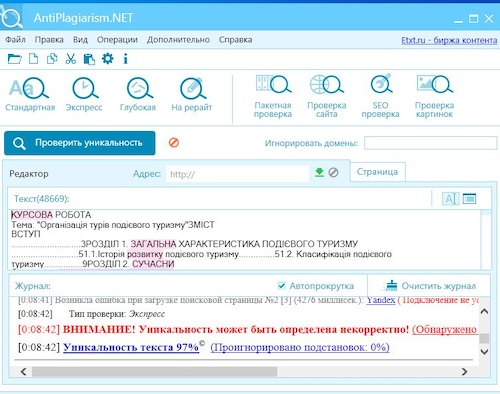500x394 pixels.
Task: Click highlighted word ЗАГАЛЬНА in text
Action: (153, 244)
